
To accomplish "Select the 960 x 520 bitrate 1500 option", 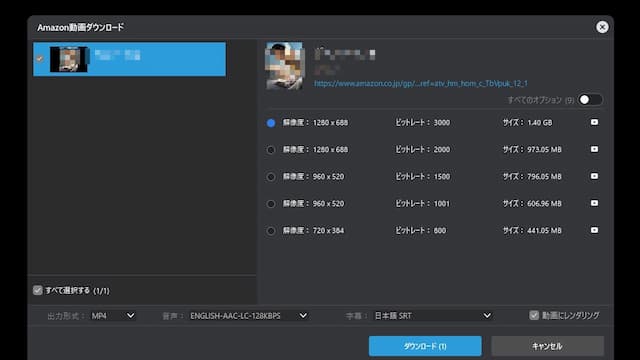I will (271, 177).
